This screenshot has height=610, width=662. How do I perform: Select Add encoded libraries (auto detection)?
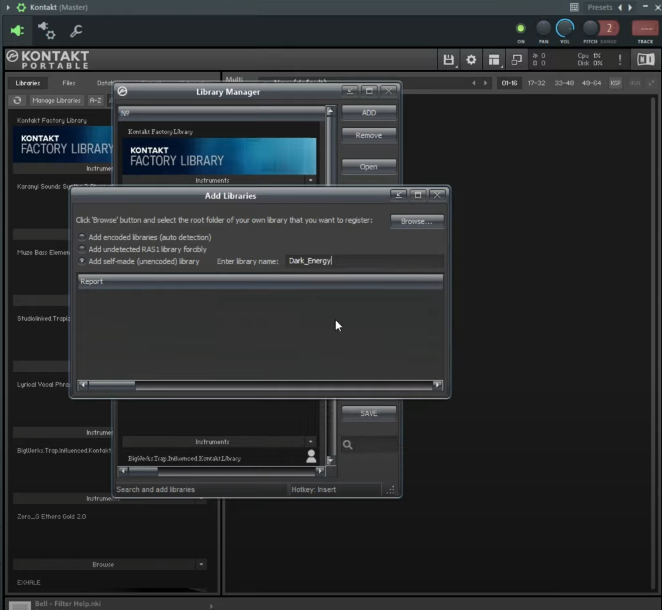pos(82,237)
